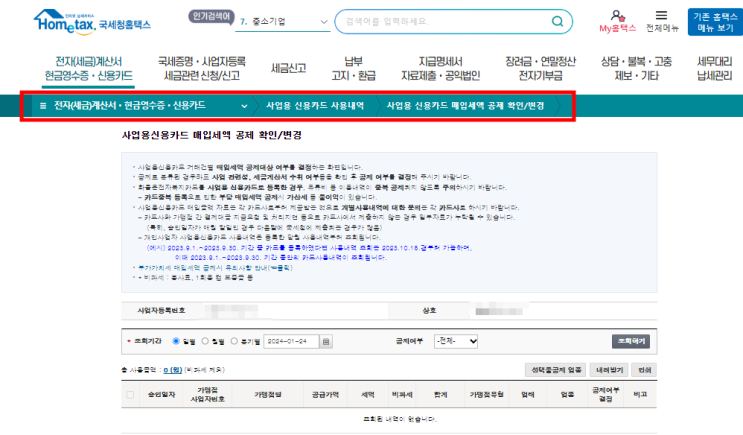Image resolution: width=743 pixels, height=435 pixels.
Task: Tick the table header select-all checkbox
Action: 130,395
